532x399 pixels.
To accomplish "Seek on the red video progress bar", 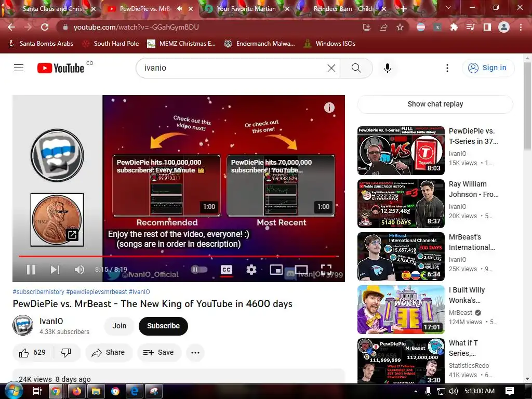I will [x=179, y=256].
